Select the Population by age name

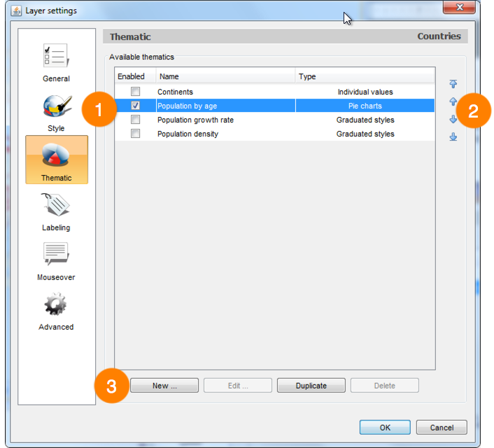[187, 106]
